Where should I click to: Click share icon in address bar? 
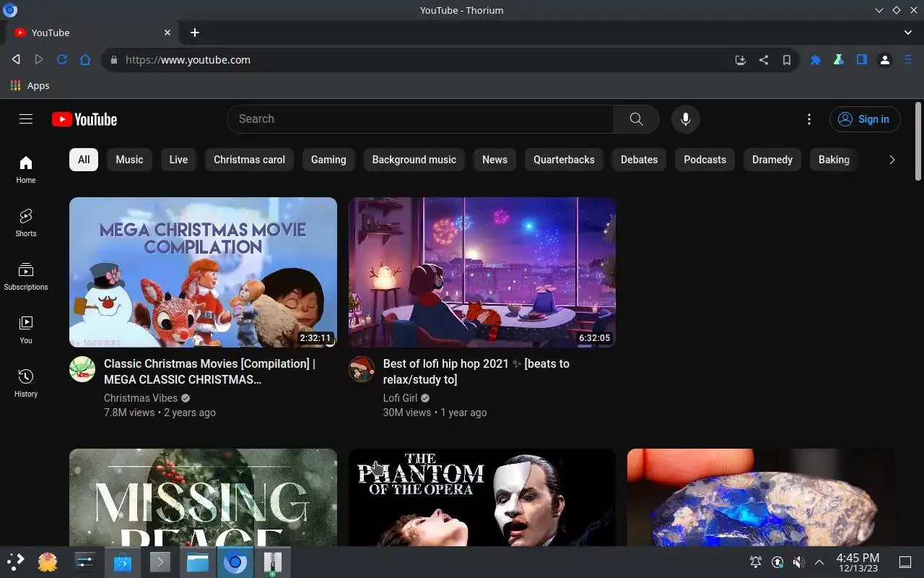(x=763, y=60)
